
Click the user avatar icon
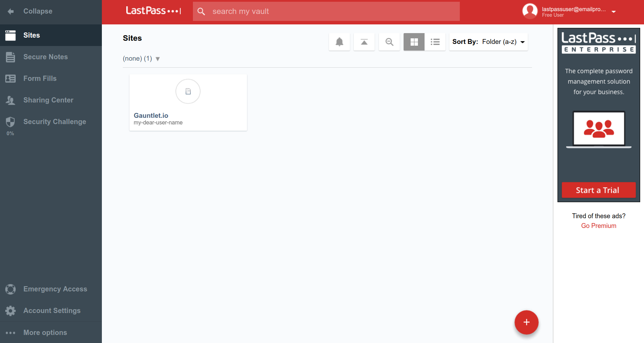[x=530, y=11]
